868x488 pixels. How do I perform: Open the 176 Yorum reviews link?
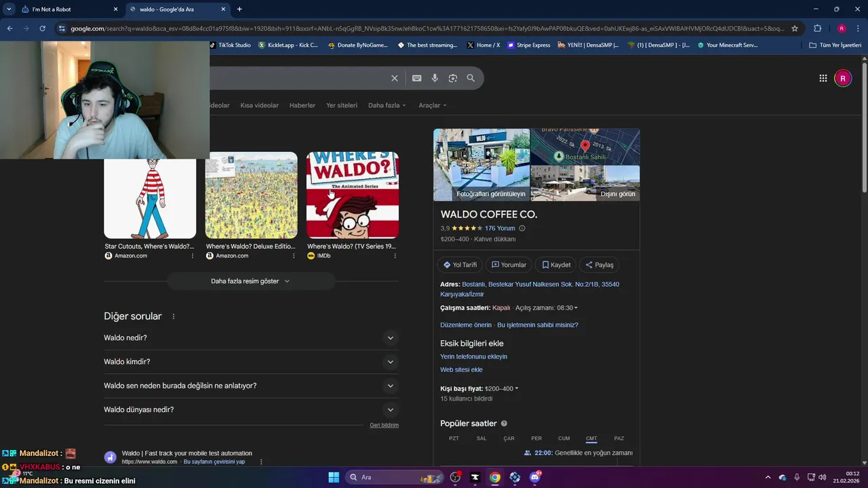click(x=500, y=228)
